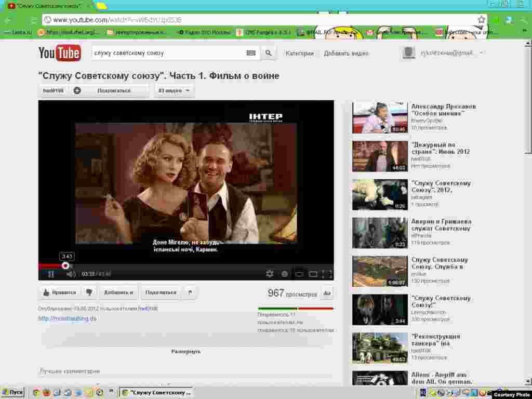This screenshot has height=399, width=532.
Task: Expand description with "Развернуть"
Action: click(186, 352)
